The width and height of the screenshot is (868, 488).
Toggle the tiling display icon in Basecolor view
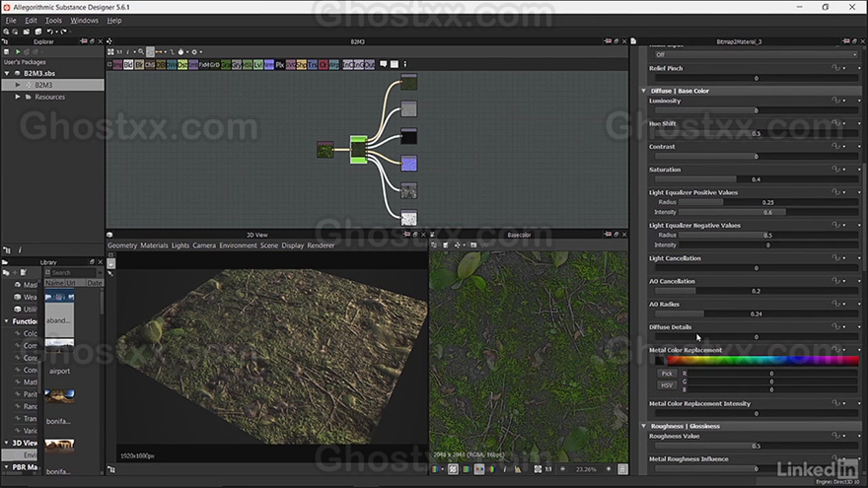coord(453,469)
